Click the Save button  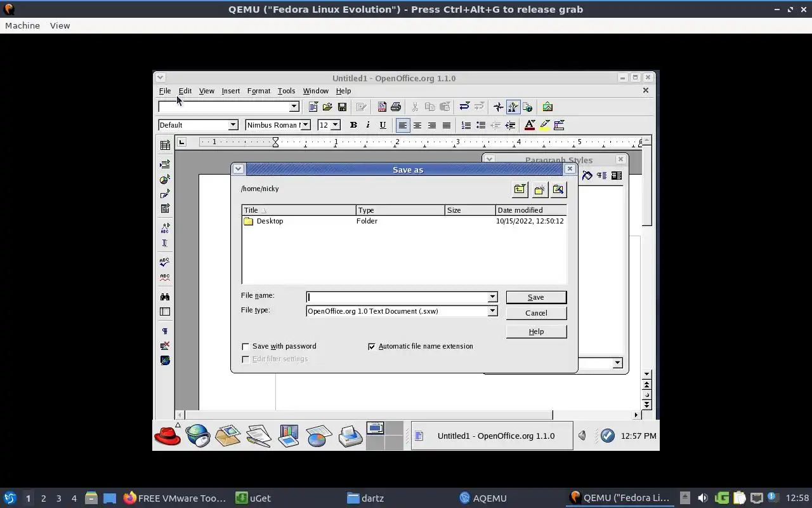[536, 297]
